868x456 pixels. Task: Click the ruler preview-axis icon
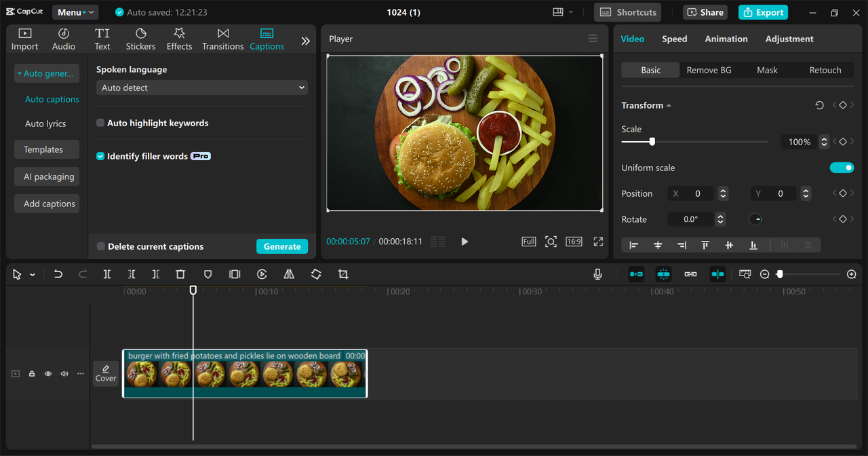[x=745, y=274]
